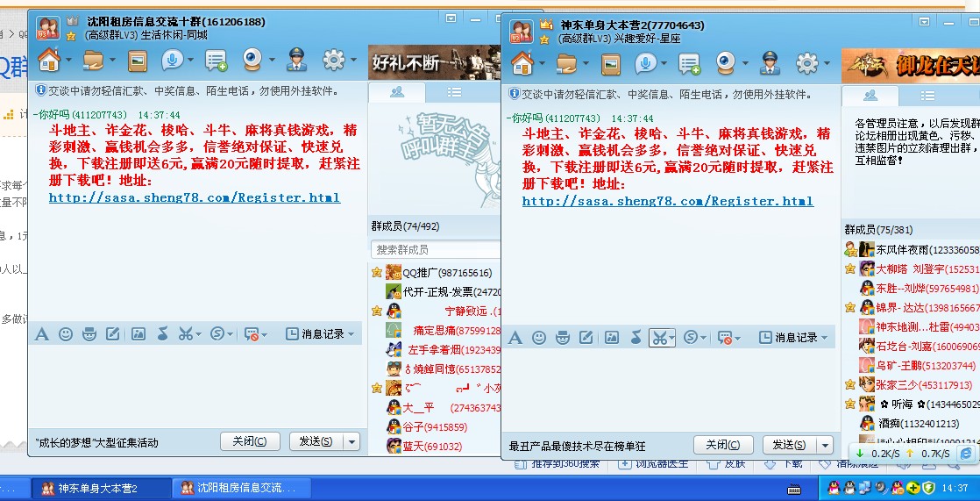Screen dimensions: 980x501
Task: Open font style tool in 沈阳租房 window
Action: tap(42, 334)
